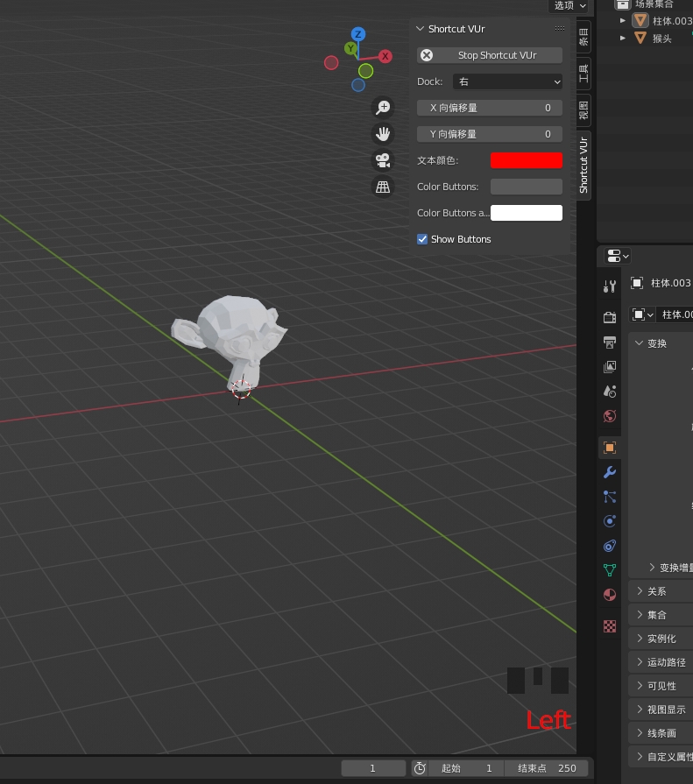Open the Modifiers properties tab (wrench icon)
This screenshot has width=693, height=784.
610,472
